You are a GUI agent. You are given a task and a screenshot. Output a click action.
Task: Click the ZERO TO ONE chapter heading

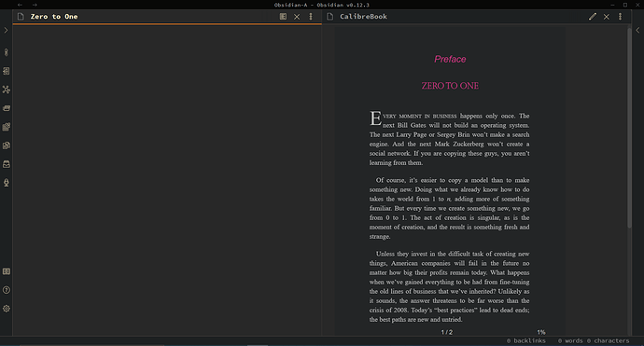point(450,86)
